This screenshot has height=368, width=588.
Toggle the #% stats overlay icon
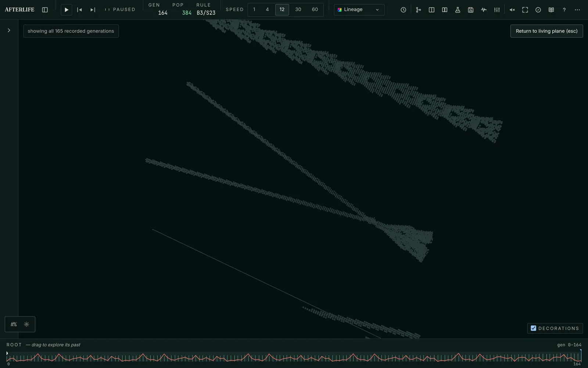pos(14,324)
